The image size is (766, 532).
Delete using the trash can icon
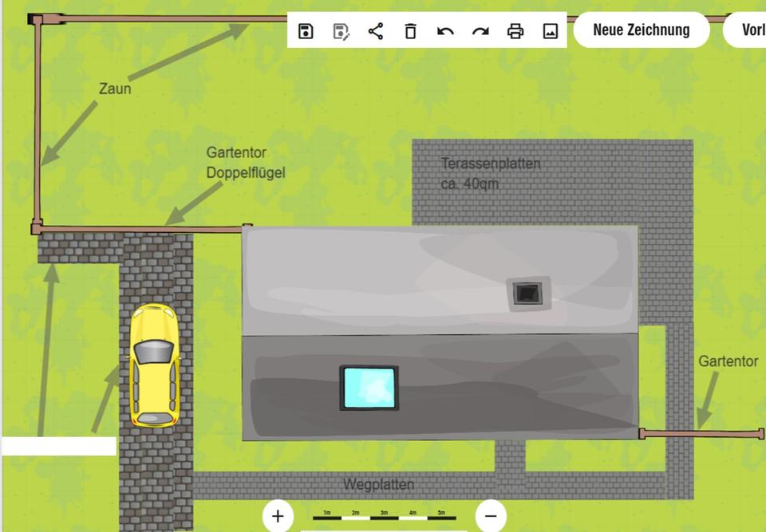[x=410, y=31]
